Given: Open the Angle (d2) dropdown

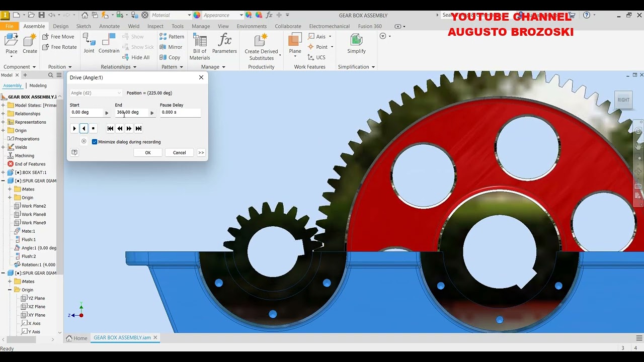Looking at the screenshot, I should click(96, 93).
